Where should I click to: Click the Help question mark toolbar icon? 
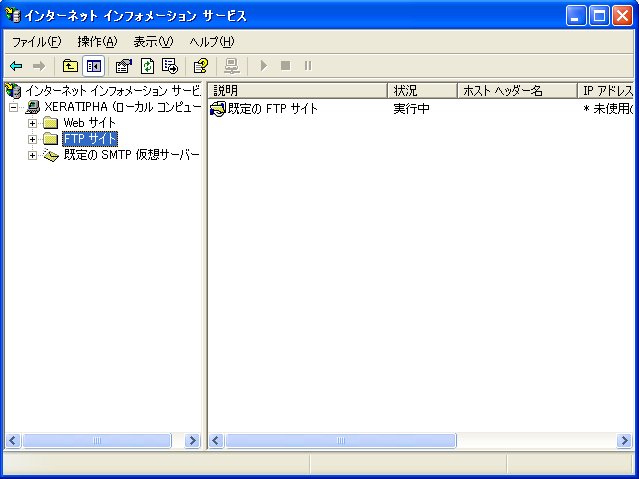pyautogui.click(x=200, y=66)
